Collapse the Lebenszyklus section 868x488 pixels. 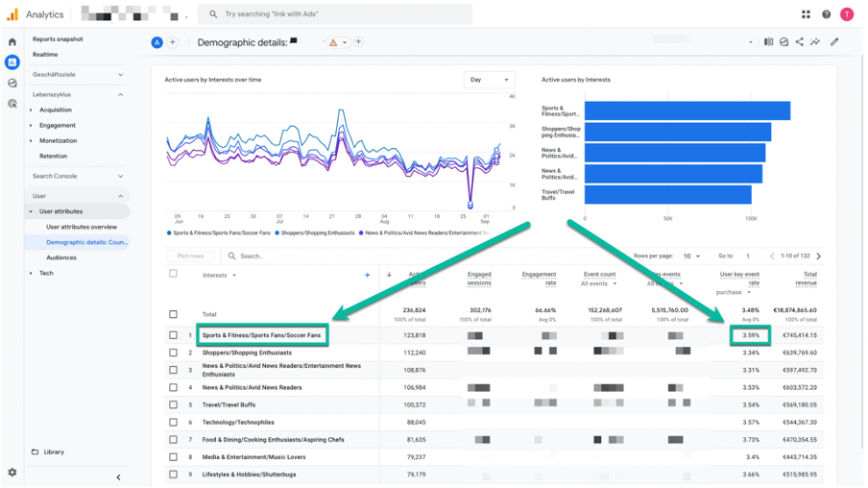[x=121, y=95]
